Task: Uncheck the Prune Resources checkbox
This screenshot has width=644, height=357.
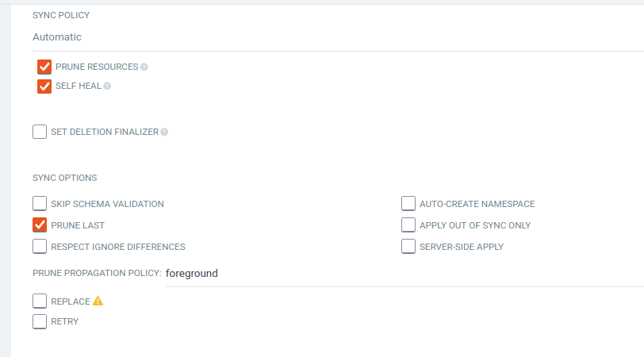Action: (x=44, y=67)
